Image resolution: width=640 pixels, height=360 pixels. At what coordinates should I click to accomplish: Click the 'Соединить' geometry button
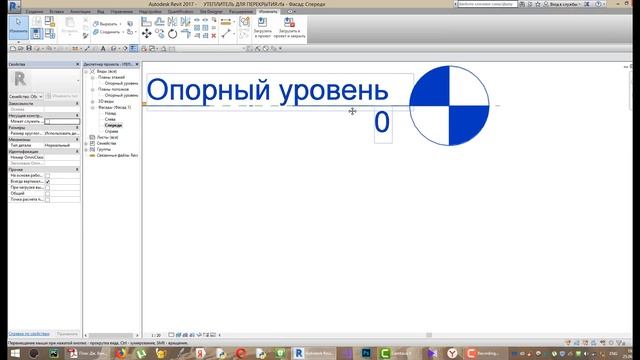point(108,32)
